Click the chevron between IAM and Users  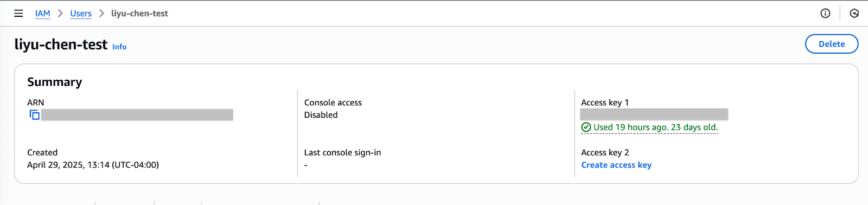coord(60,14)
